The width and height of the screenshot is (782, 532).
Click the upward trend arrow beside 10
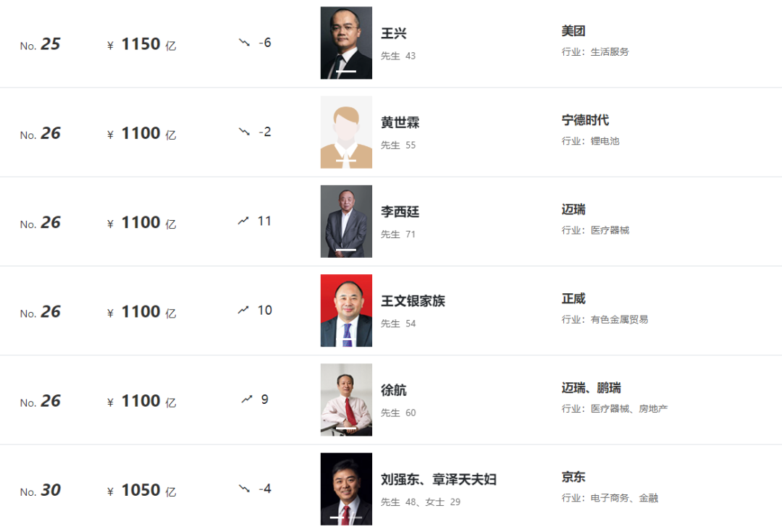(244, 310)
